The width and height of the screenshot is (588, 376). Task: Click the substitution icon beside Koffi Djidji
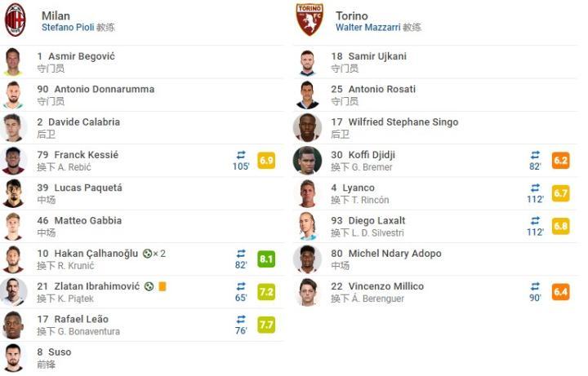pos(535,154)
